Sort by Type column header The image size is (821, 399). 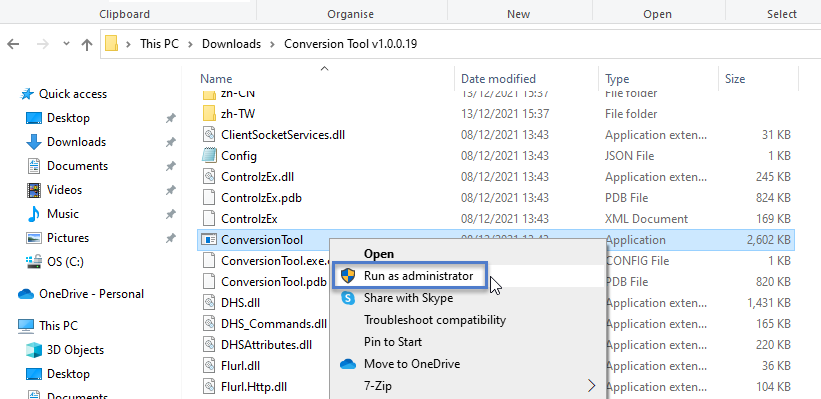click(617, 79)
